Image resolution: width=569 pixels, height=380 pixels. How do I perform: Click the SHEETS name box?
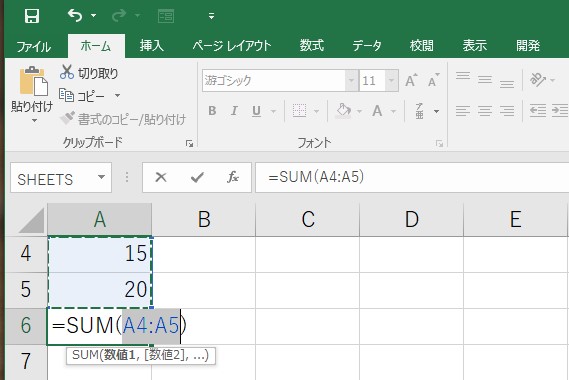click(53, 177)
